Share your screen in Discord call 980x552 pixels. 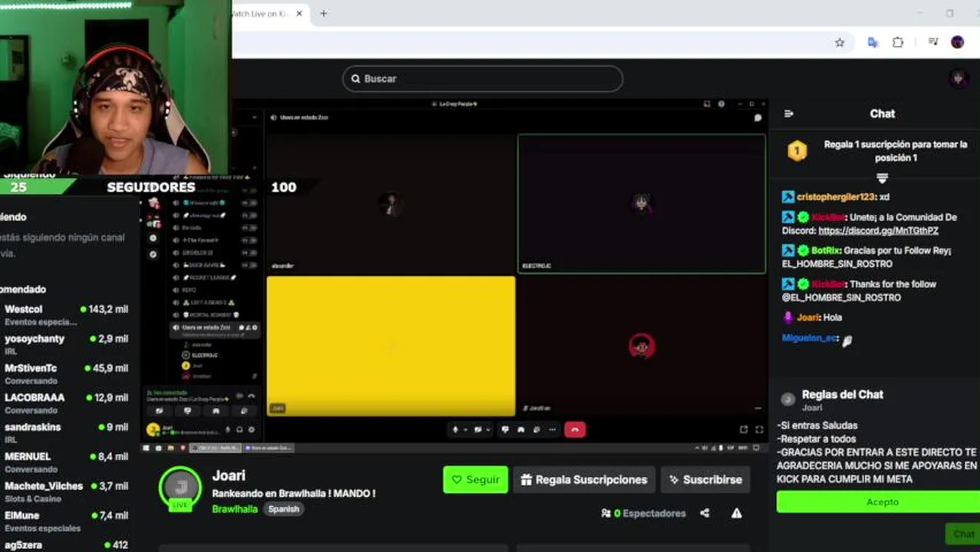(x=505, y=429)
